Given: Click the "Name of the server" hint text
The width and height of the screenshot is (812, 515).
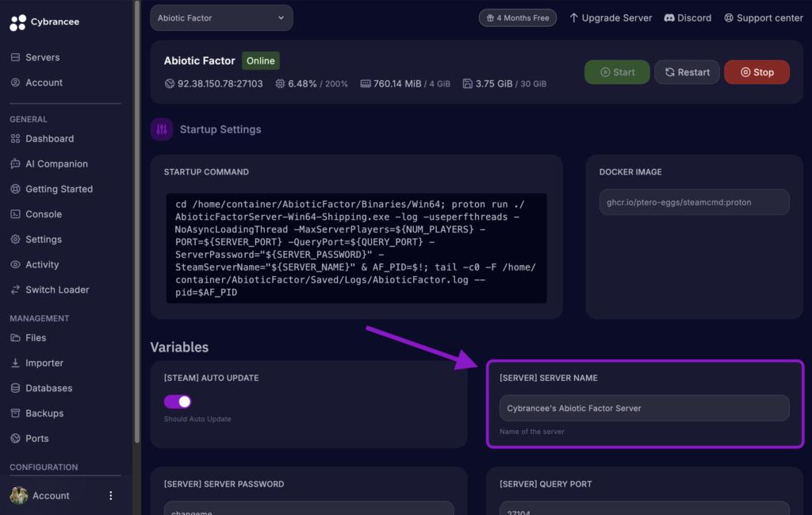Looking at the screenshot, I should [x=532, y=431].
